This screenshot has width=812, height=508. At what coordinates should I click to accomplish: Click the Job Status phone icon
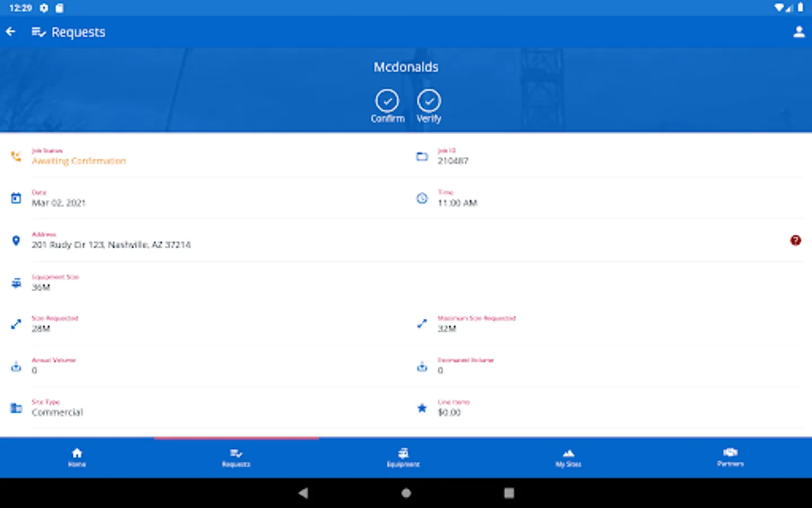[x=16, y=156]
